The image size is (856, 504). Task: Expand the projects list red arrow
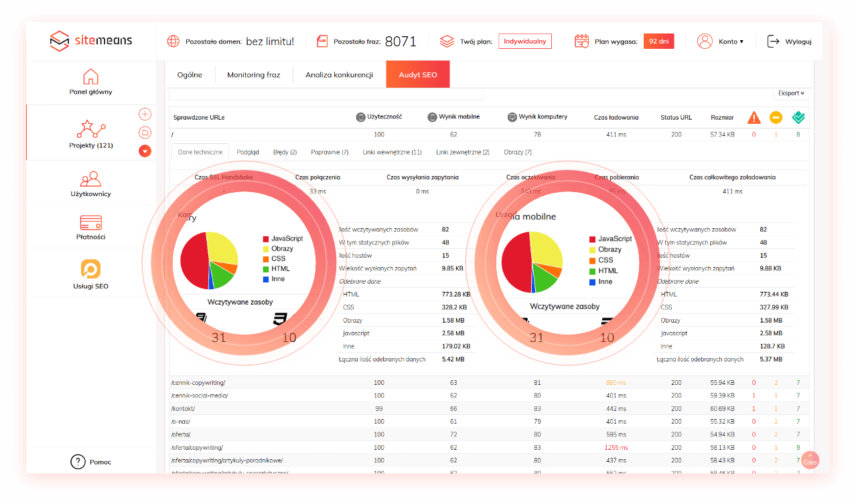coord(145,151)
